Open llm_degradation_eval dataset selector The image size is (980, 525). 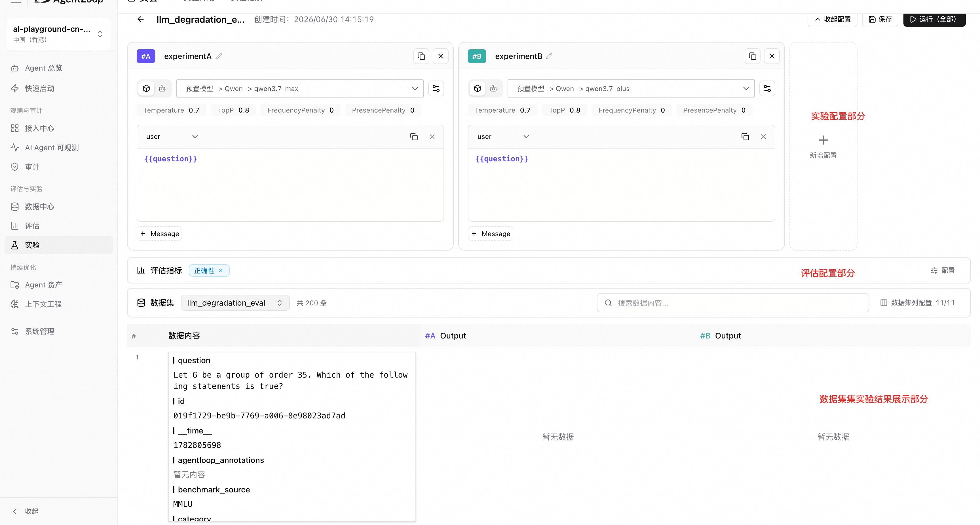click(x=235, y=303)
